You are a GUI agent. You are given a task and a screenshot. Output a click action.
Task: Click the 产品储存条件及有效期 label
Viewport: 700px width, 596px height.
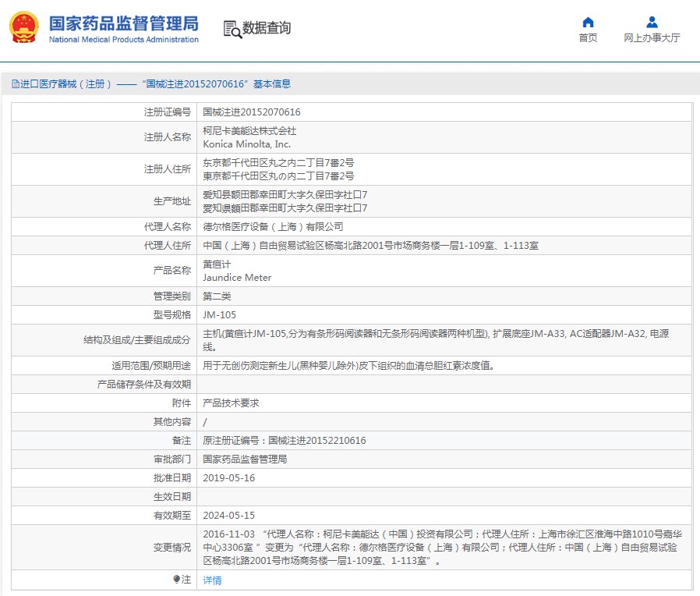point(143,385)
